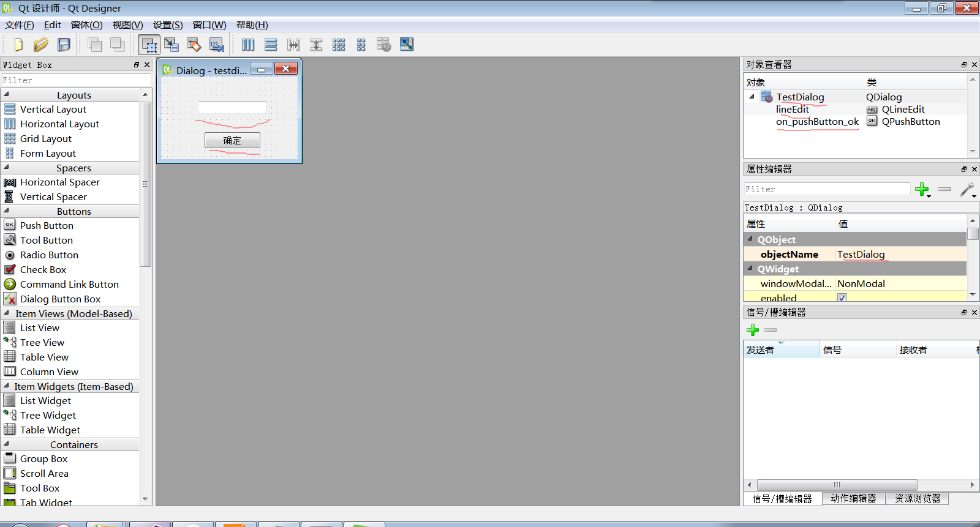The width and height of the screenshot is (980, 527).
Task: Click the minus icon in the Property Editor
Action: click(944, 189)
